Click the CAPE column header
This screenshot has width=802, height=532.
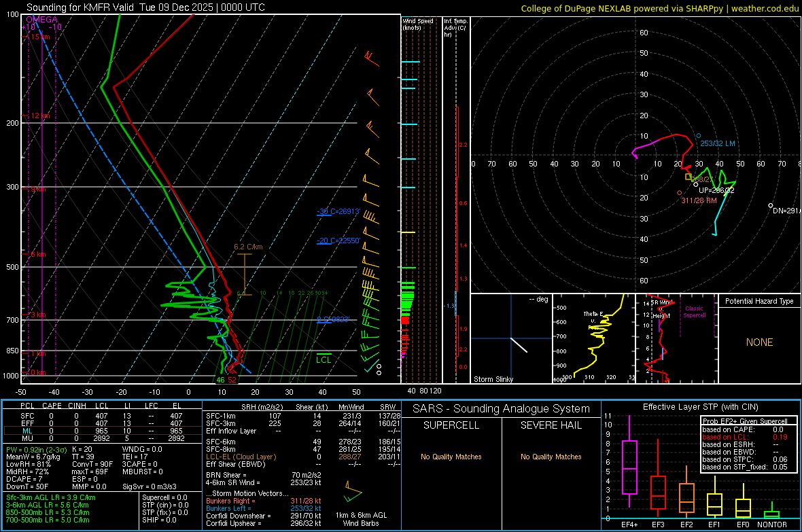click(x=52, y=406)
